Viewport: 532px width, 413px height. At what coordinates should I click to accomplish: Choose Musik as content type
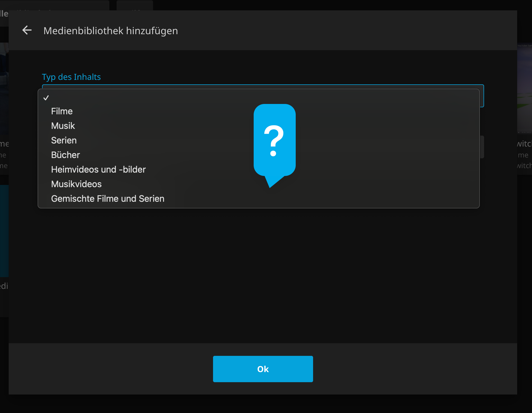pos(63,126)
